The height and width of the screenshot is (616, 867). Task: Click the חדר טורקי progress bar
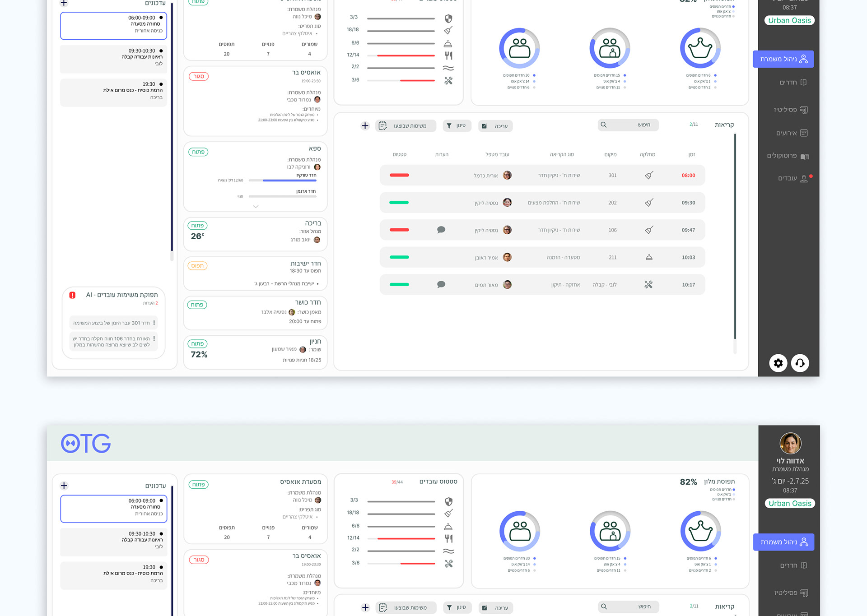[x=283, y=181]
